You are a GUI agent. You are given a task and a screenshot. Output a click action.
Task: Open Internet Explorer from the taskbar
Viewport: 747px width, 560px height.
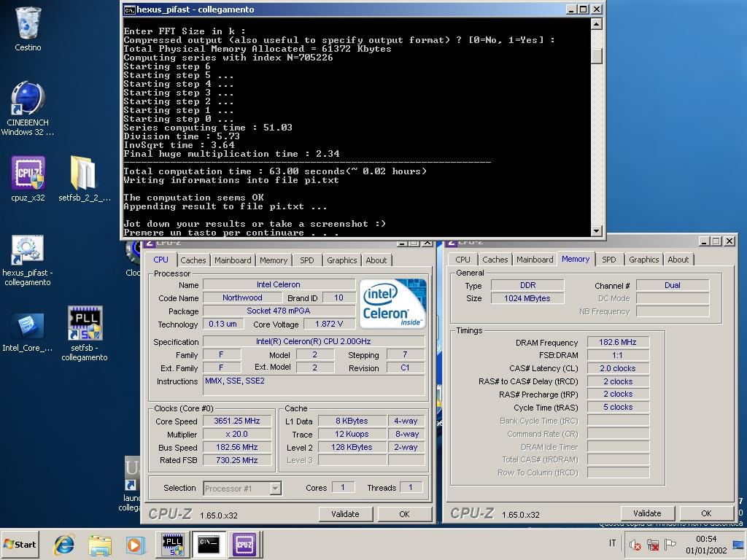click(x=64, y=544)
